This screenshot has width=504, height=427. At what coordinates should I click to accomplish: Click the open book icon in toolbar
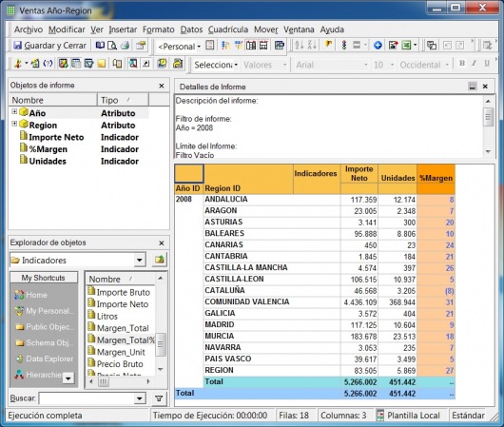pyautogui.click(x=100, y=46)
